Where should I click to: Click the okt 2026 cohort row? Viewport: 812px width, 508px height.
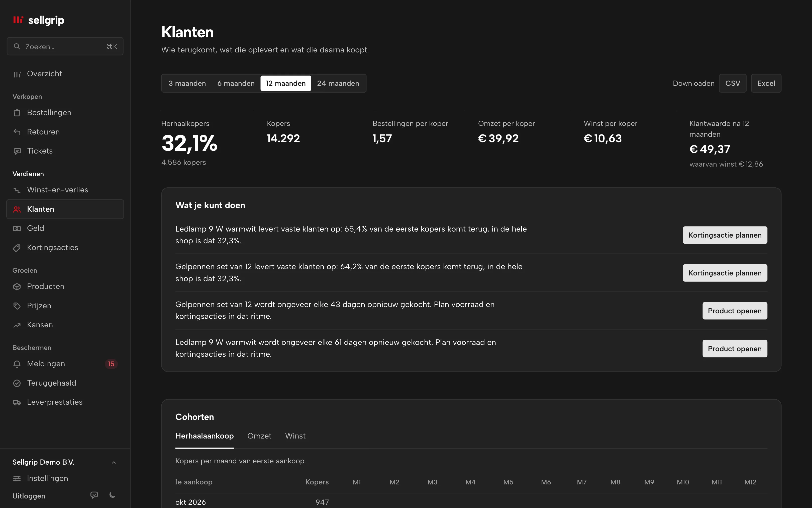pos(471,501)
